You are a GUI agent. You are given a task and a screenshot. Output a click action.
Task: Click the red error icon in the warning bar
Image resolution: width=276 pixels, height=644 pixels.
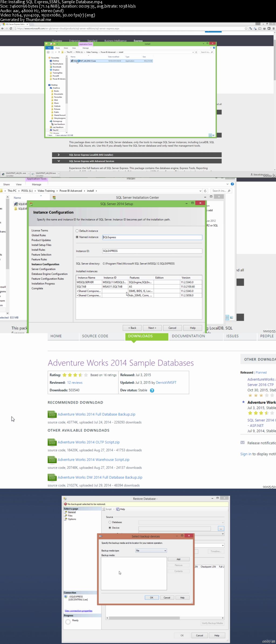point(65,504)
